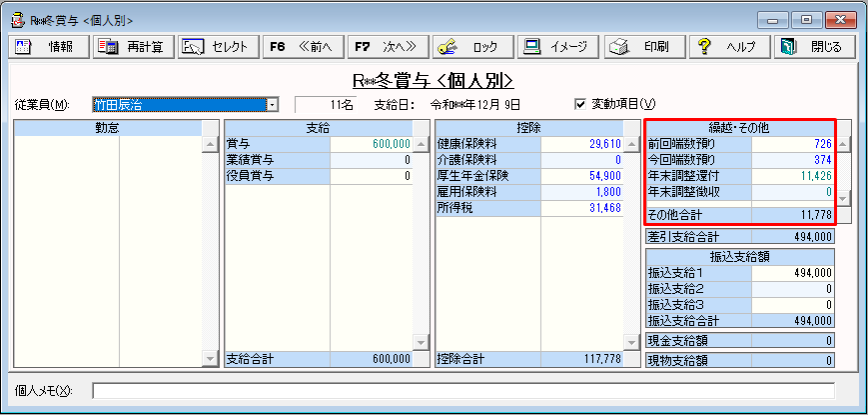Toggle the 変動項目 checkbox

580,104
